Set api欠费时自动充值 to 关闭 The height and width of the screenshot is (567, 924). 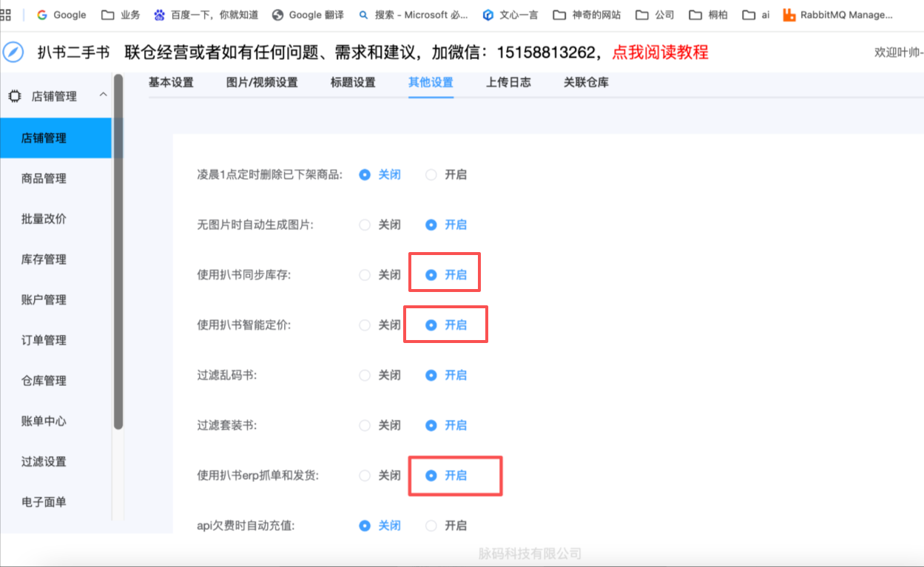tap(380, 526)
